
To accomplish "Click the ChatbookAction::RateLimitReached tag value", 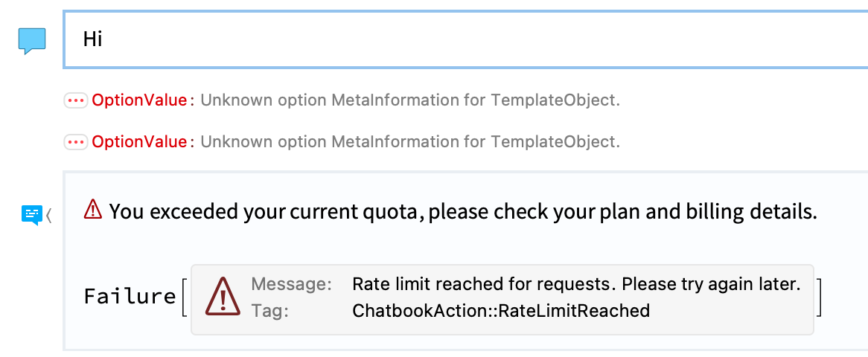I will point(501,311).
